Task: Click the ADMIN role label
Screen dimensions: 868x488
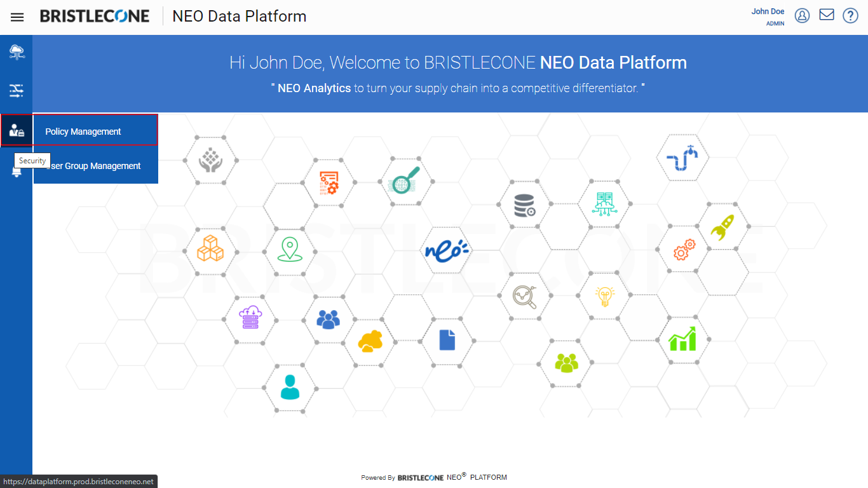Action: click(775, 24)
